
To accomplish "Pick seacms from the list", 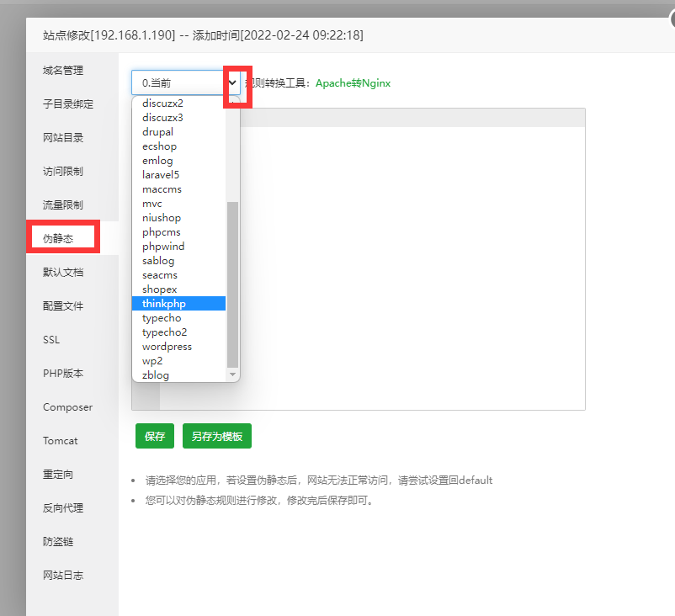I will [x=178, y=275].
